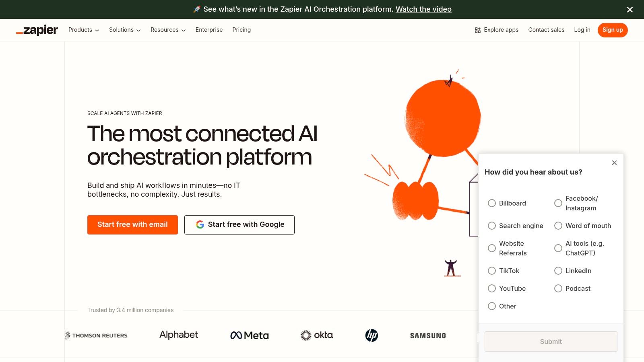Select the Podcast option

558,288
